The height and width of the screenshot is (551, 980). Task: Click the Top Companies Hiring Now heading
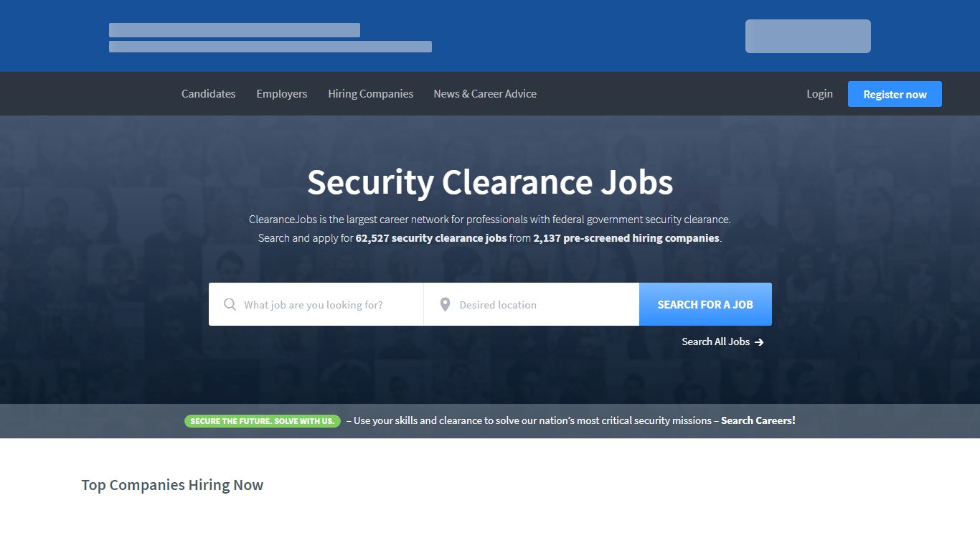[172, 485]
